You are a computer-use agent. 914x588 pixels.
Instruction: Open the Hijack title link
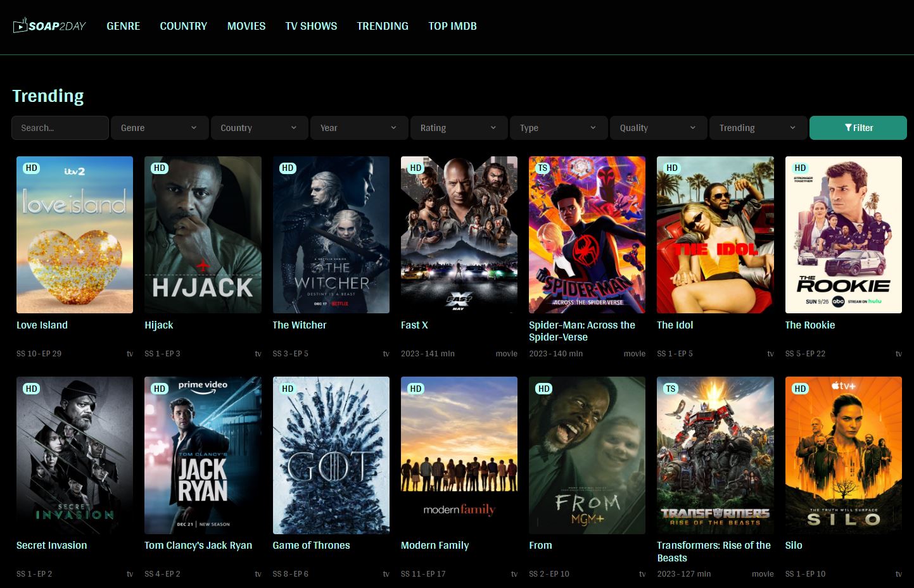159,325
